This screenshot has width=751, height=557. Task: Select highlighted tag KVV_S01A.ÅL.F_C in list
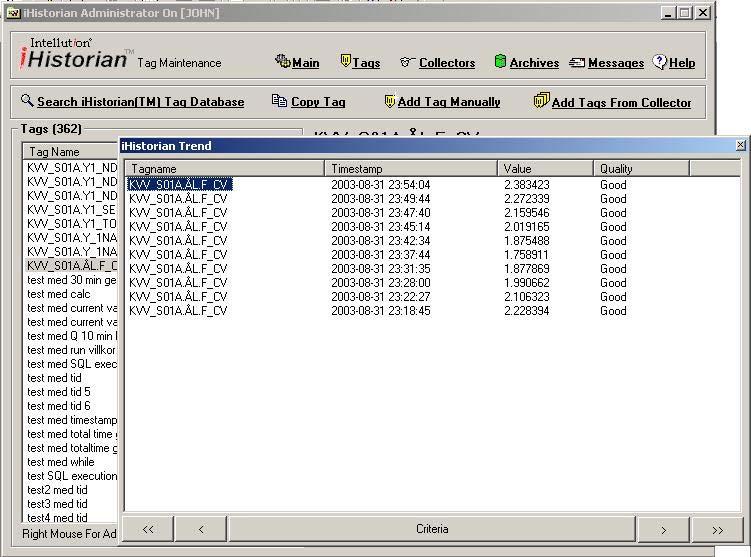coord(71,266)
